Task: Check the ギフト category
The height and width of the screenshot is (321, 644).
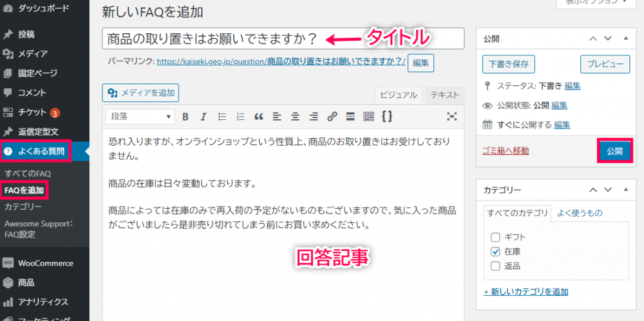Action: coord(496,237)
